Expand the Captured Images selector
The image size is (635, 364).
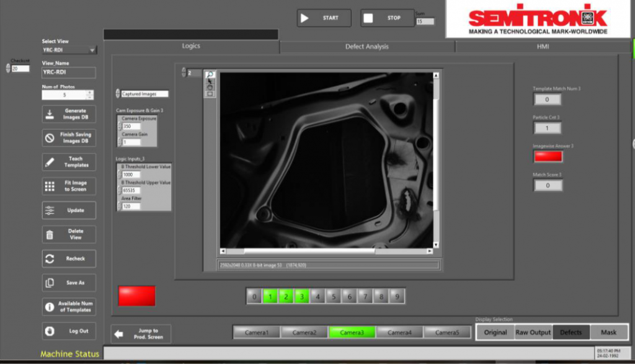click(118, 94)
